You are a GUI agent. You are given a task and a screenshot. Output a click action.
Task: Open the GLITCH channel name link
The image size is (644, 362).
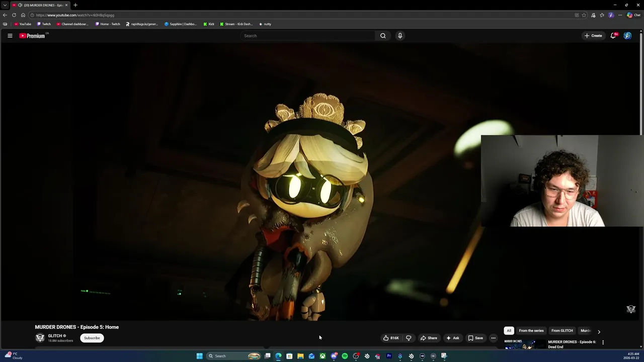tap(55, 336)
